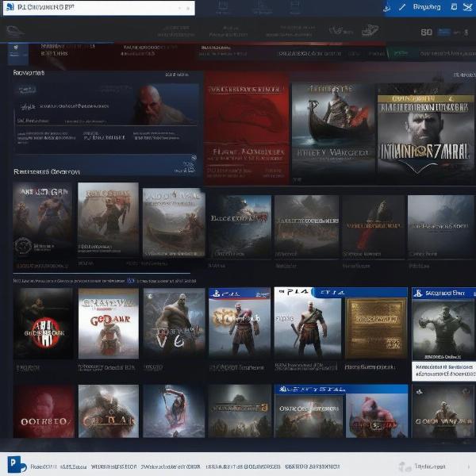Viewport: 476px width, 476px height.
Task: Click the white caption box under the raised-fist warrior
Action: pyautogui.click(x=443, y=371)
